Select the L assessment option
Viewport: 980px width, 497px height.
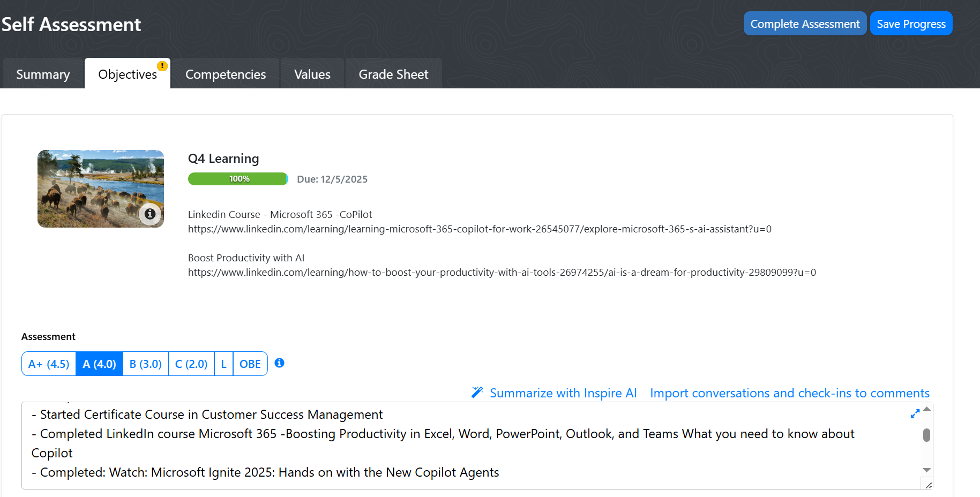pyautogui.click(x=223, y=364)
